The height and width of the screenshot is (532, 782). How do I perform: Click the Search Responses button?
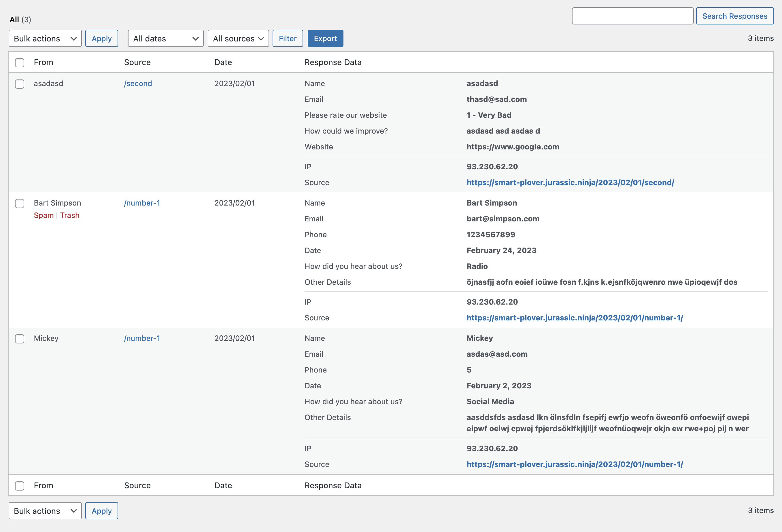(x=734, y=16)
